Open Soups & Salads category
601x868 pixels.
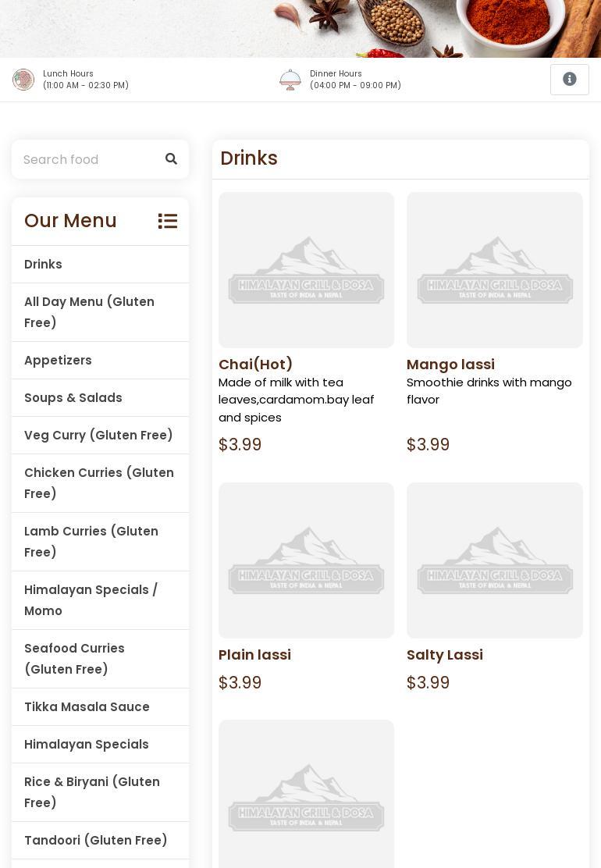[x=100, y=397]
